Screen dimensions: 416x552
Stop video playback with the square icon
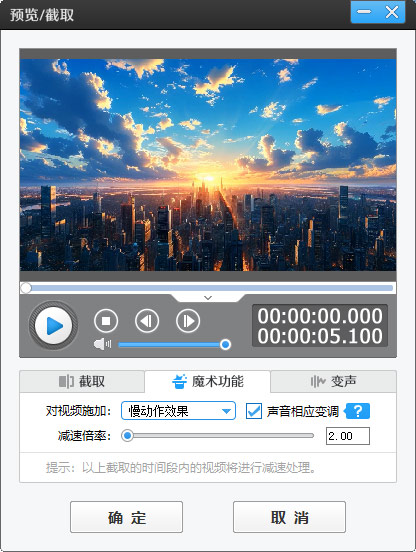106,321
